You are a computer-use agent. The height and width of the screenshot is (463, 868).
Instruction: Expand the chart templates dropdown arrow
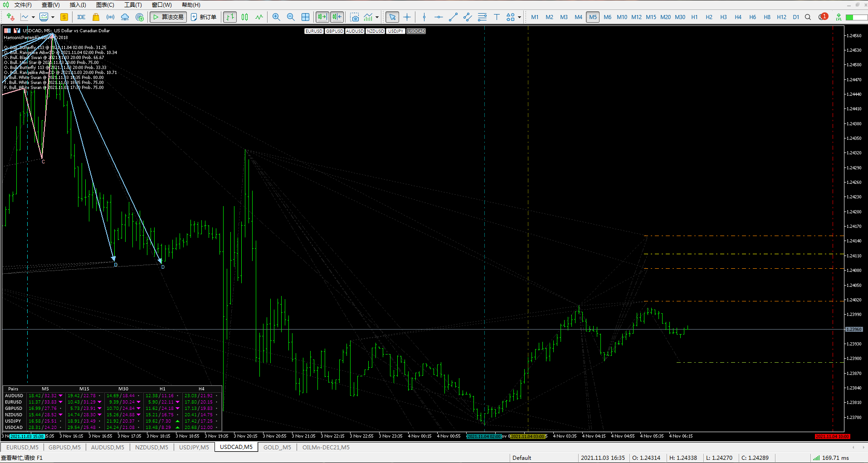[53, 17]
